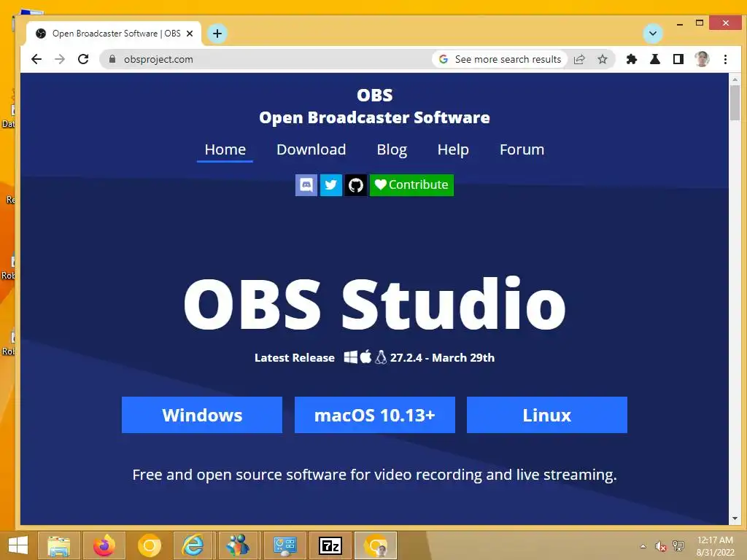Screen dimensions: 747x560
Task: Download OBS Studio for Windows
Action: coord(202,415)
